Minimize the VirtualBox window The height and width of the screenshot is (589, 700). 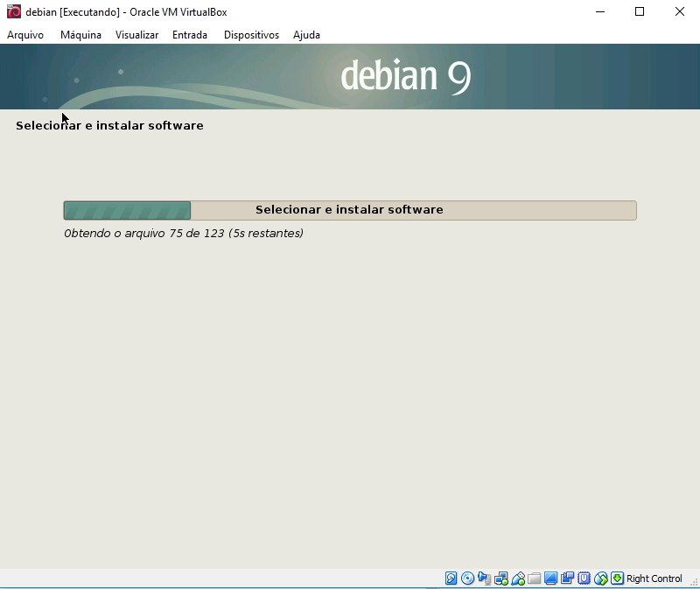click(x=600, y=11)
